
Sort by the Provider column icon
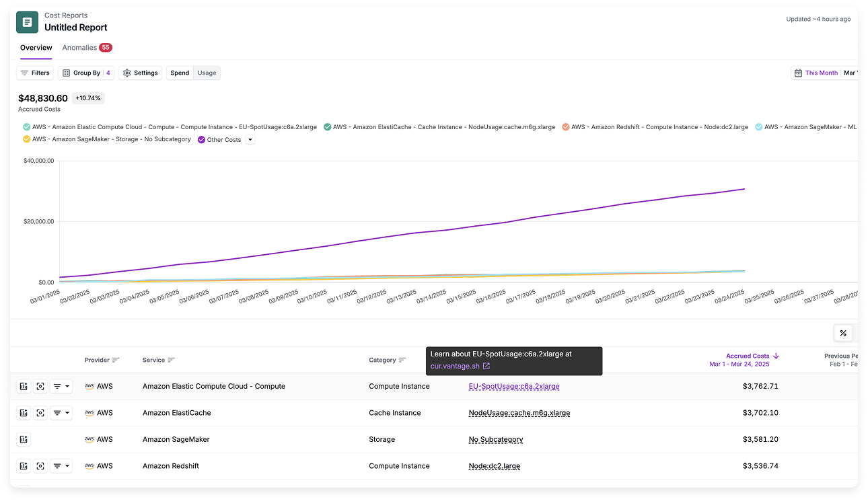pyautogui.click(x=116, y=360)
